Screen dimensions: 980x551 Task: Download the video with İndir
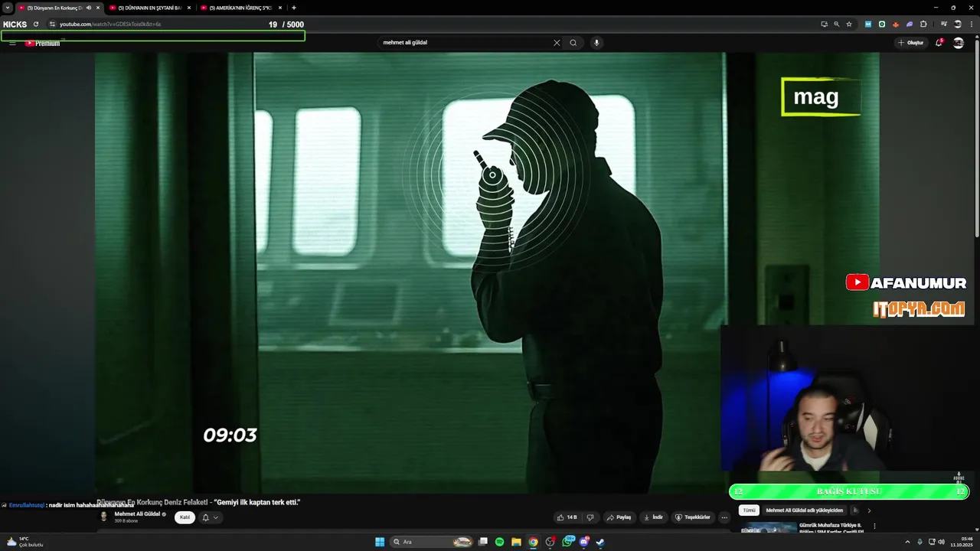(653, 517)
